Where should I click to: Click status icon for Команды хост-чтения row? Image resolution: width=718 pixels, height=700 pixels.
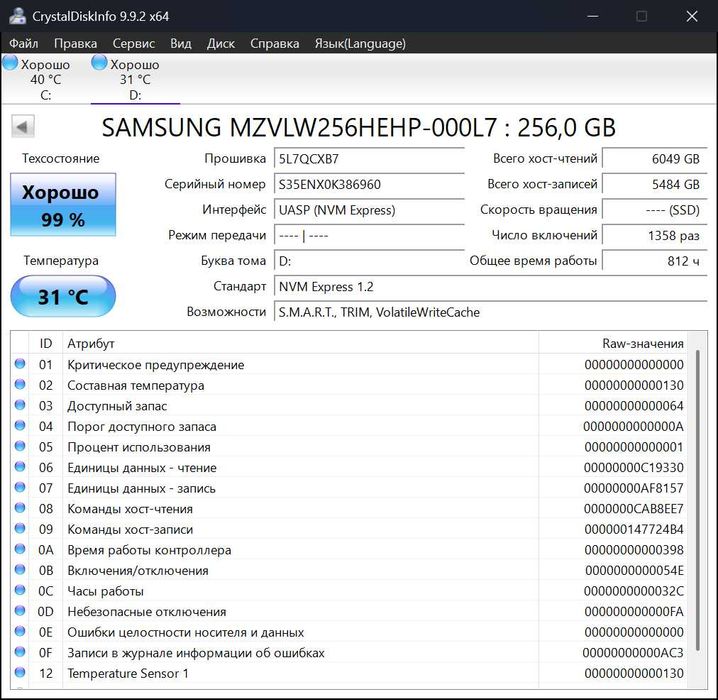(20, 508)
